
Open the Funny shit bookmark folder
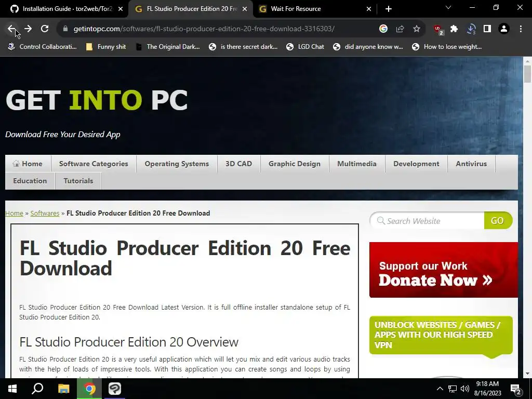(106, 47)
